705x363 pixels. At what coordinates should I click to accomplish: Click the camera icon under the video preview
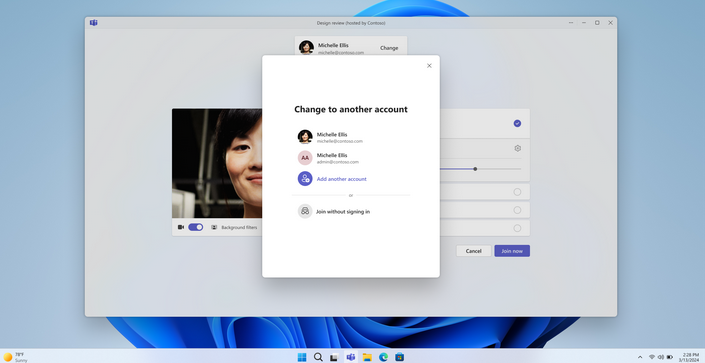181,227
